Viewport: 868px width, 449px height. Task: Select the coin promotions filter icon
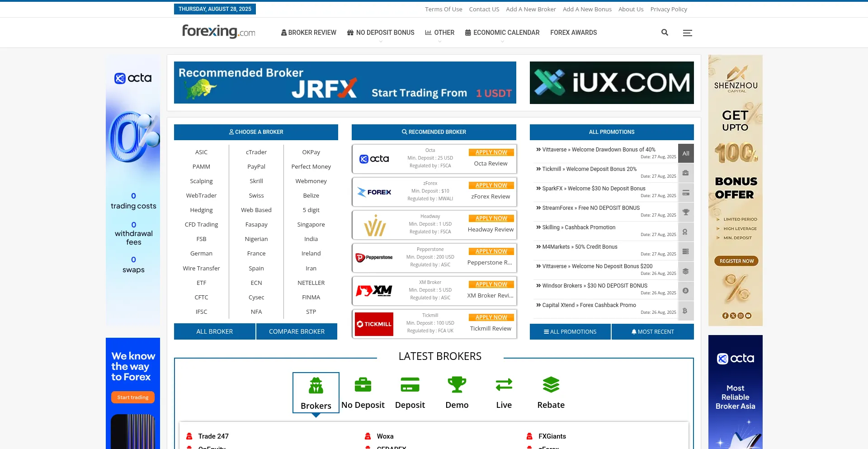(686, 291)
